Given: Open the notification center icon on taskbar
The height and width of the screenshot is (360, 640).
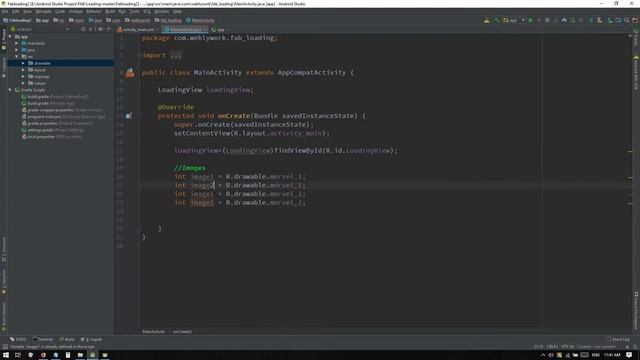Looking at the screenshot, I should tap(629, 355).
